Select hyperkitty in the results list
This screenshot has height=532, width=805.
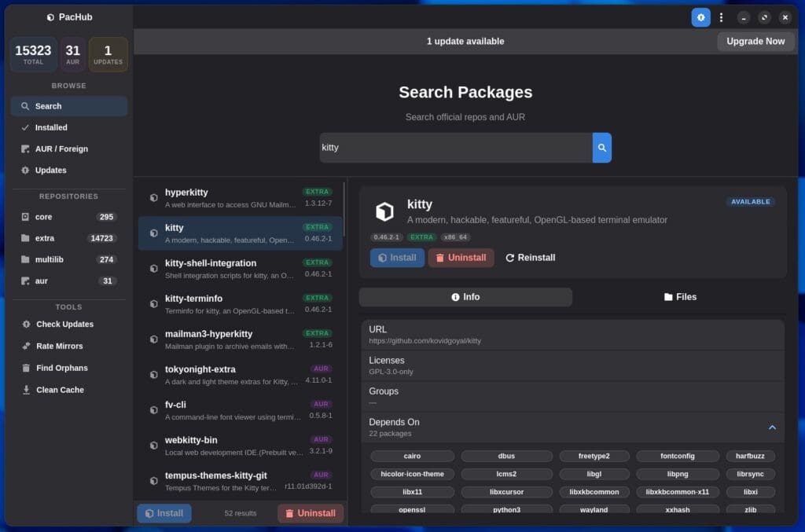236,196
